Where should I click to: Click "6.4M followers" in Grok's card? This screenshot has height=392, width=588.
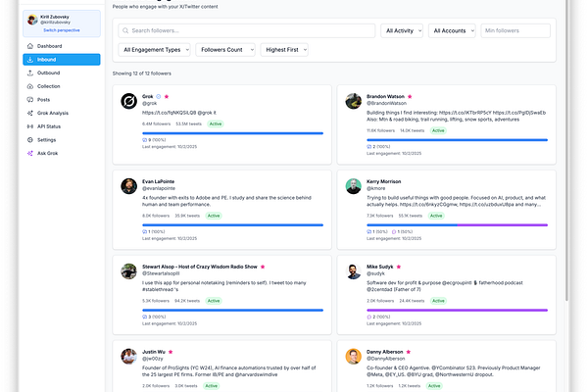[x=157, y=124]
